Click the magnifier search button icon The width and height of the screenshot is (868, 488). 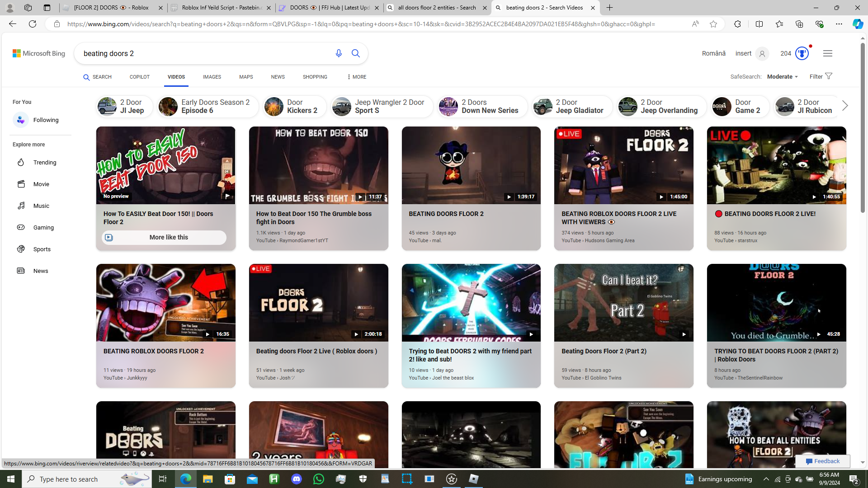point(356,53)
